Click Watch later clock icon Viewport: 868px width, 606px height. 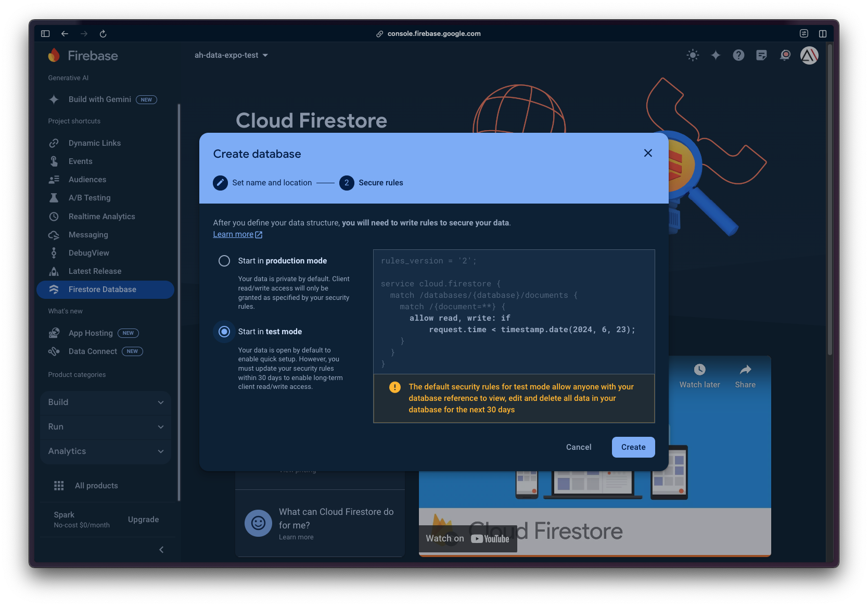(699, 370)
